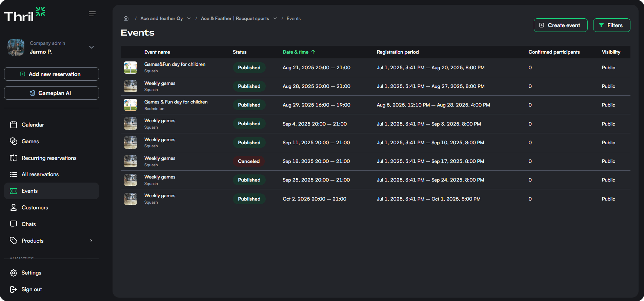This screenshot has height=301, width=644.
Task: Open the All reservations list
Action: click(40, 174)
